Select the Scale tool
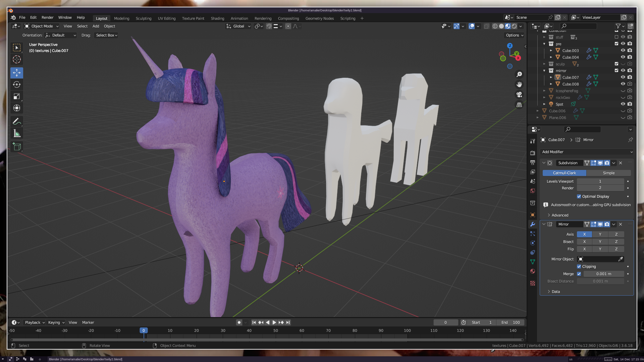The width and height of the screenshot is (644, 362). 17,97
